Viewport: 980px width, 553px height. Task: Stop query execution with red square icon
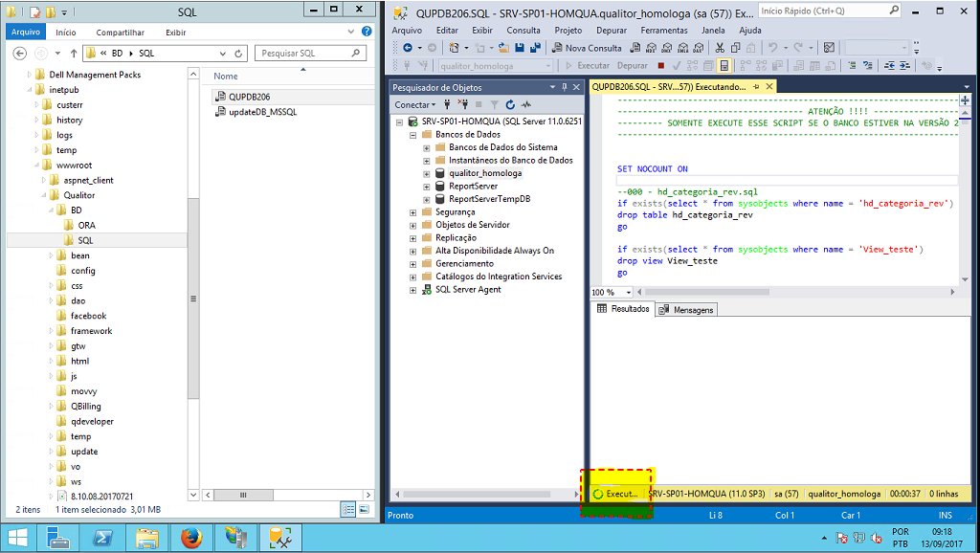pyautogui.click(x=661, y=65)
